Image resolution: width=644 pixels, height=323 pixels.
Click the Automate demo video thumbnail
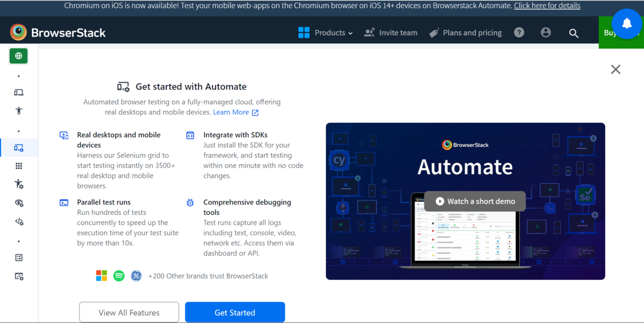[465, 201]
